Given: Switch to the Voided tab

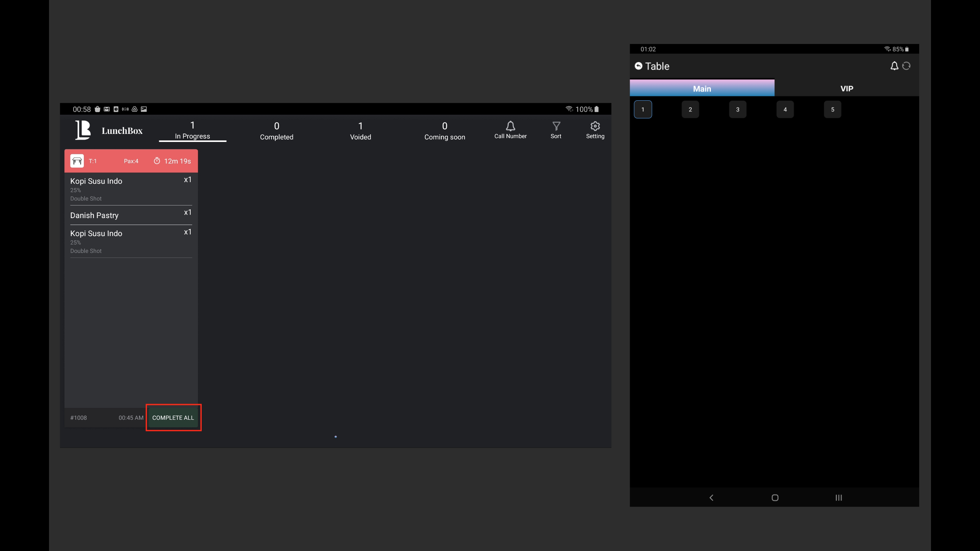Looking at the screenshot, I should tap(360, 130).
